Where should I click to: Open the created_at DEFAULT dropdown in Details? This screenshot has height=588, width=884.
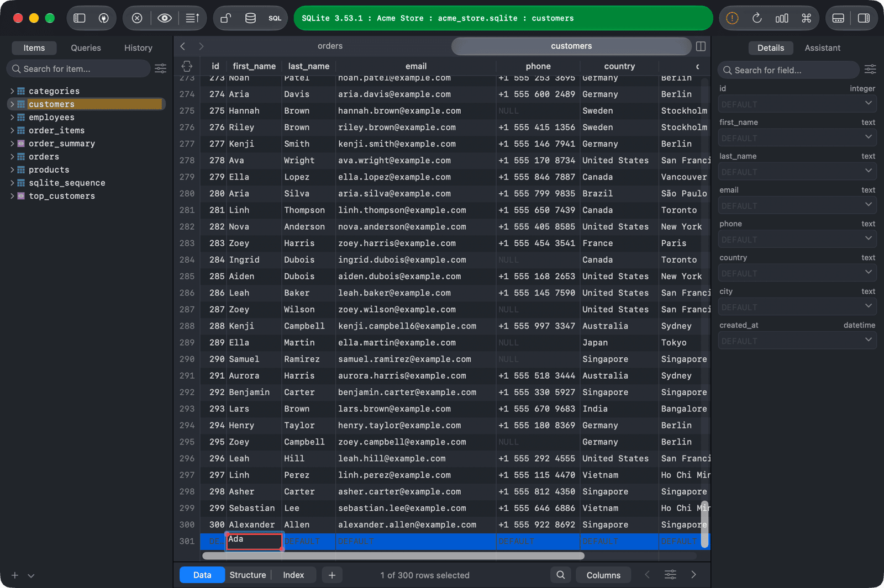click(x=797, y=341)
